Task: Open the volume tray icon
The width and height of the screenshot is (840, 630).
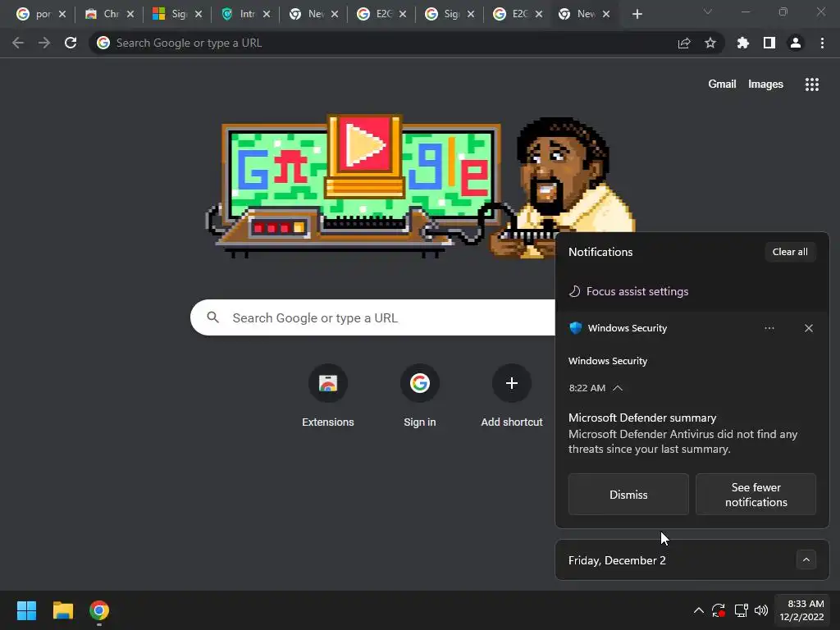Action: click(761, 610)
